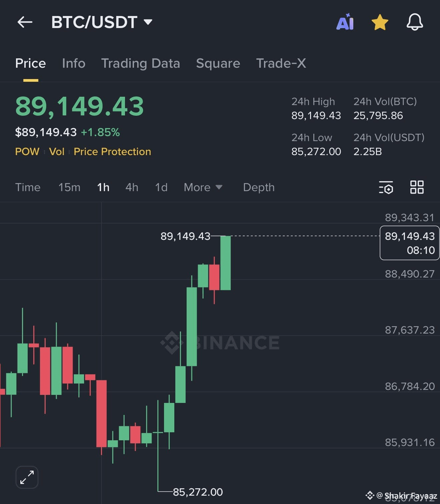The image size is (440, 504).
Task: Expand the More timeframes dropdown
Action: coord(203,187)
